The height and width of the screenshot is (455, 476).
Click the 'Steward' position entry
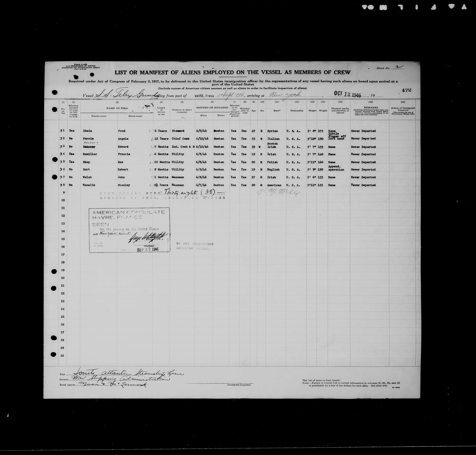[178, 131]
